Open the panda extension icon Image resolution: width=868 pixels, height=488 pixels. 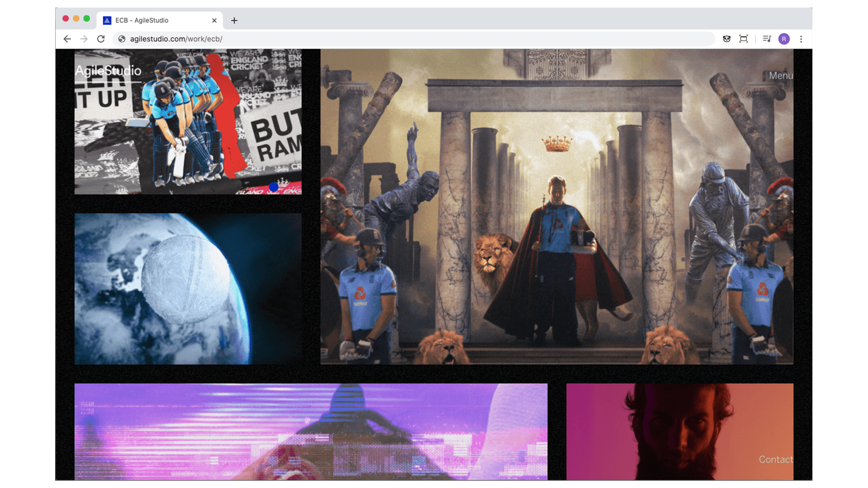(727, 39)
